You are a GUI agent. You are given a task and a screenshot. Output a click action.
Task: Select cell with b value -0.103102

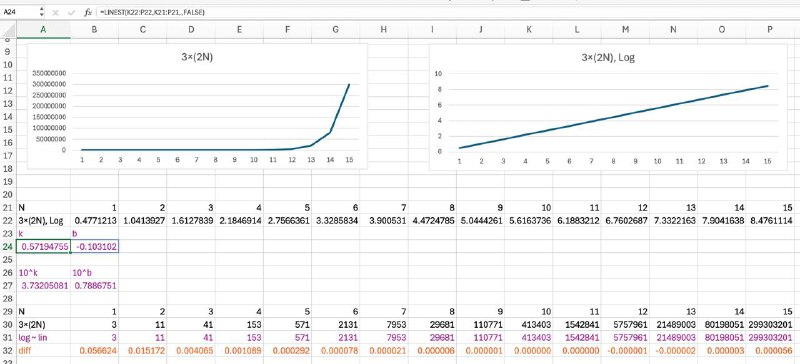(94, 247)
